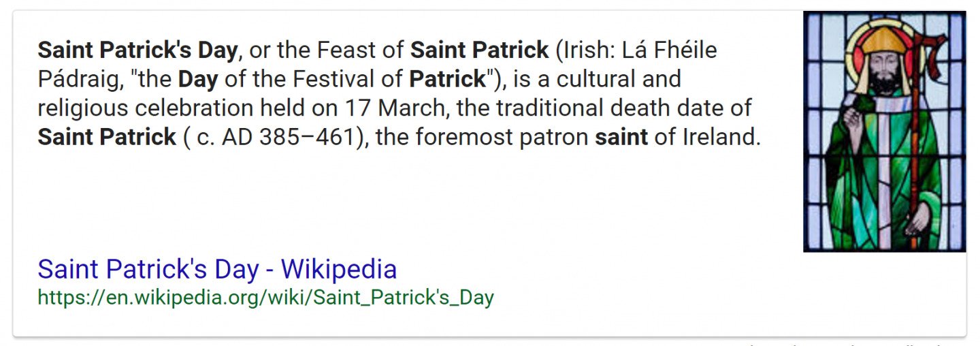Screen dimensions: 980x346
Task: Click the phrase "foremost patron"
Action: [x=503, y=138]
